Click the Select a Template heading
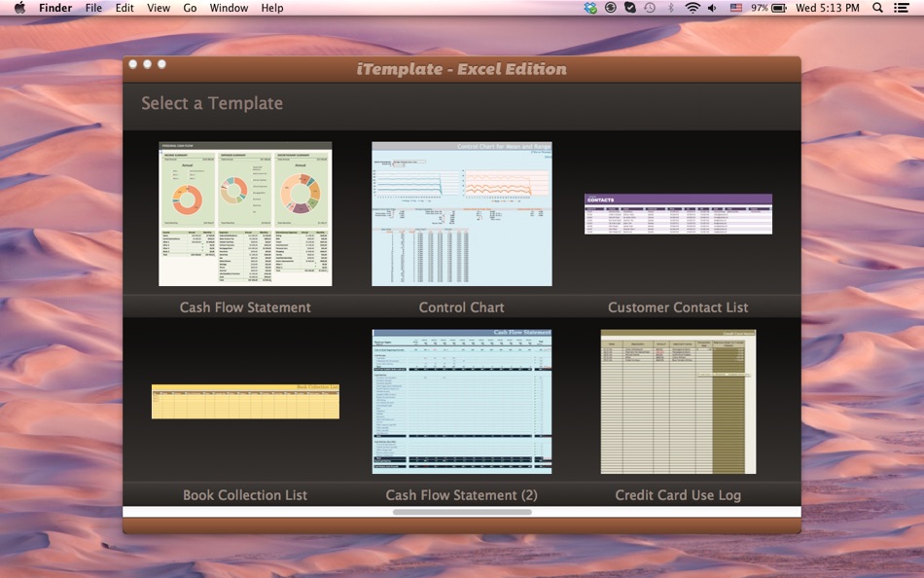The width and height of the screenshot is (924, 578). (212, 103)
